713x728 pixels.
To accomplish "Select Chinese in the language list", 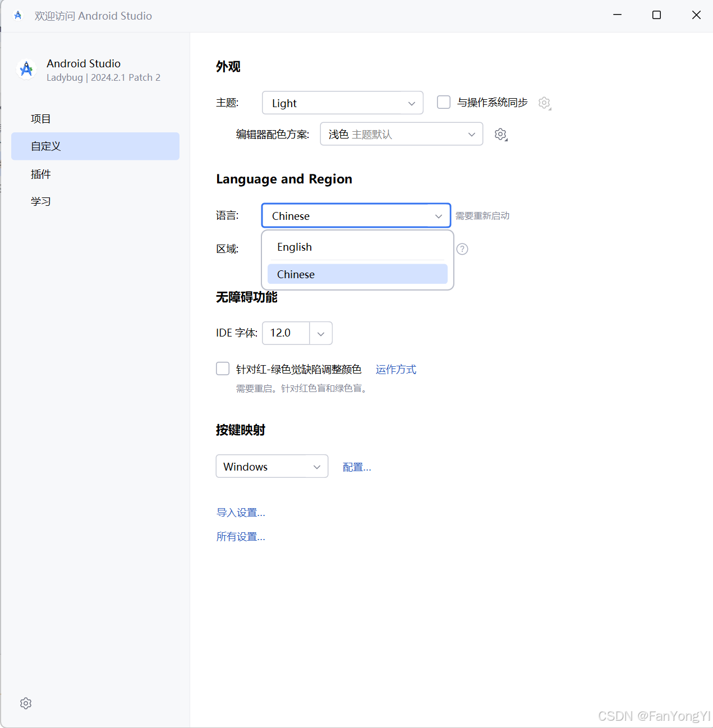I will click(x=358, y=274).
